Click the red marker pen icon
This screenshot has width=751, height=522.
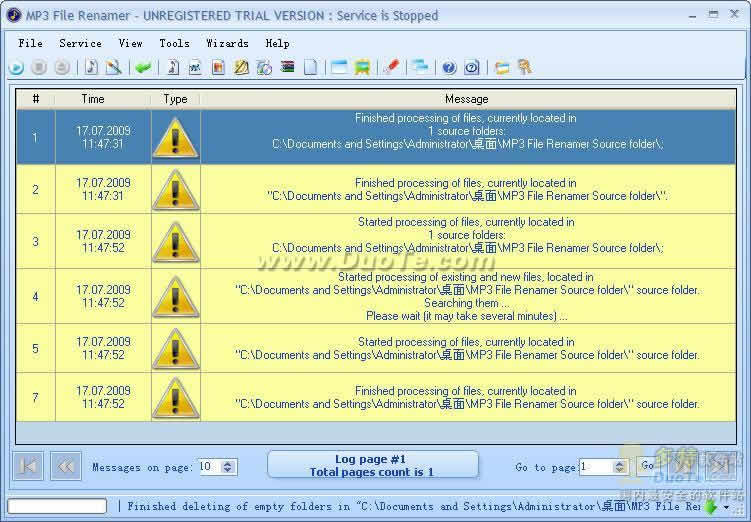(x=391, y=68)
